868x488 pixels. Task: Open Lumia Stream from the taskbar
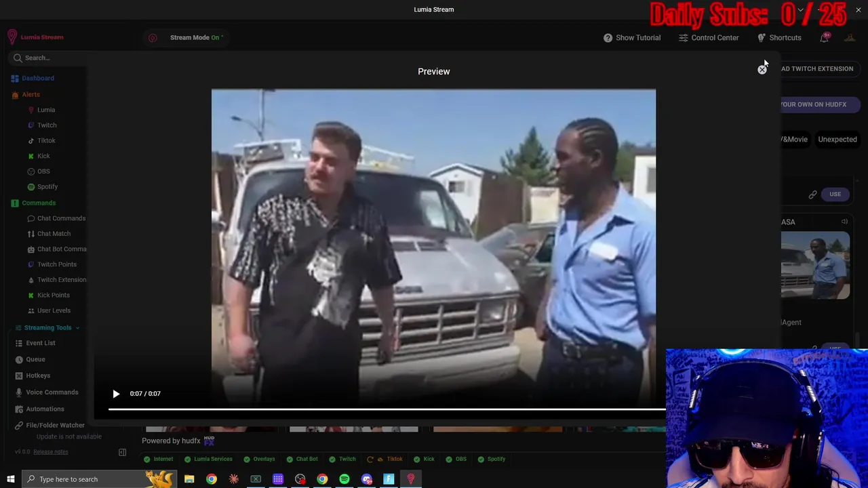pos(411,479)
